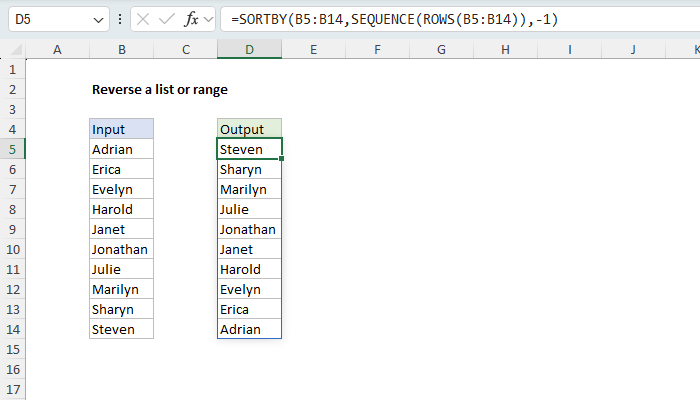Select row 5 header
Screen dimensions: 700x400
[12, 149]
